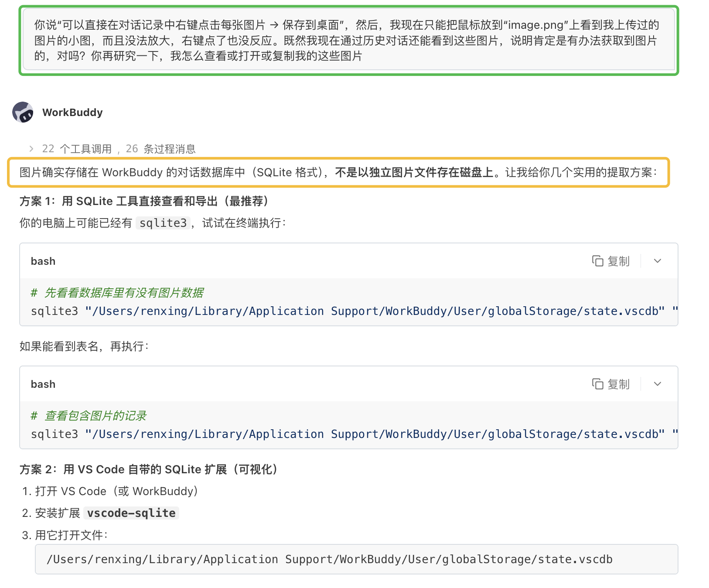Click the list item 用它打开文件

pos(72,535)
